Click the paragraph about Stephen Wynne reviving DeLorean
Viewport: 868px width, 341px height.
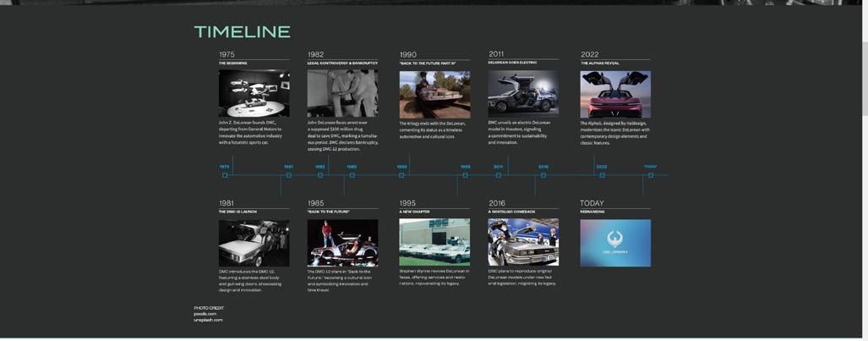[434, 278]
